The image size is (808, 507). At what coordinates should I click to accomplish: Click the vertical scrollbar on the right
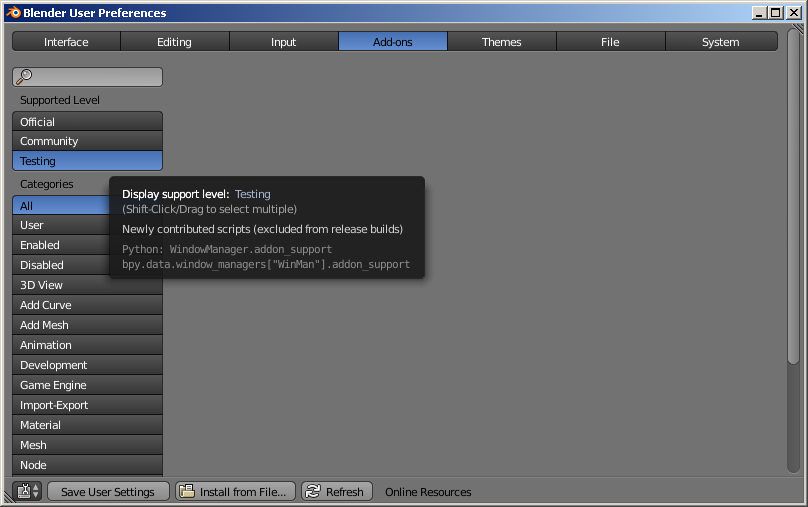click(x=794, y=196)
